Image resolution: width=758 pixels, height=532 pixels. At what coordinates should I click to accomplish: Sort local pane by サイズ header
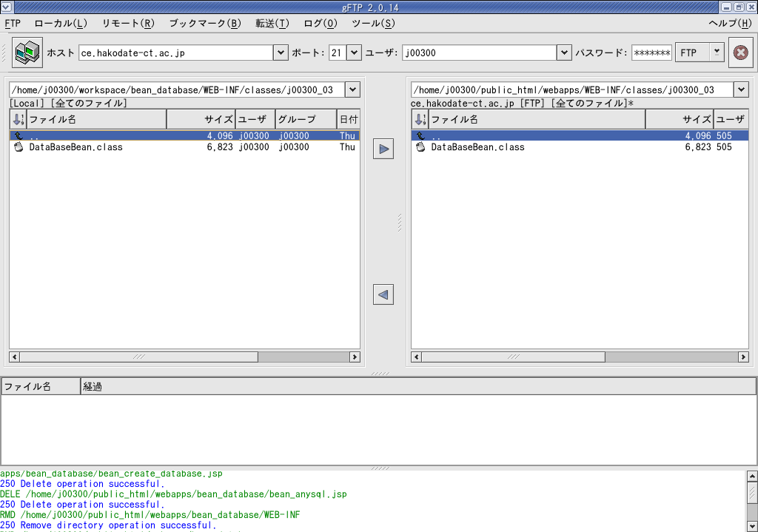click(x=201, y=119)
